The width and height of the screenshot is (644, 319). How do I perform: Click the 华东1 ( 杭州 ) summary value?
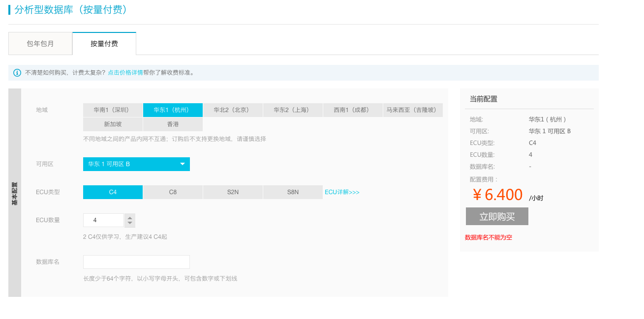[548, 119]
